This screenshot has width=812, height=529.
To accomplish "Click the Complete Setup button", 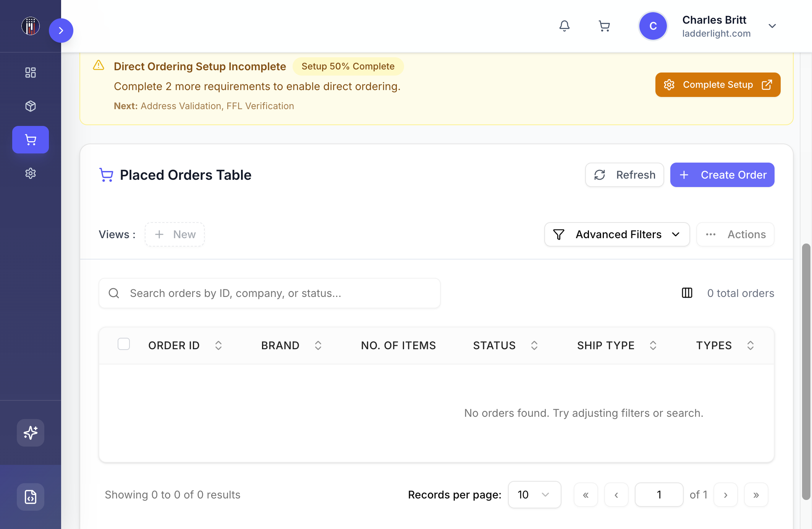I will 718,85.
